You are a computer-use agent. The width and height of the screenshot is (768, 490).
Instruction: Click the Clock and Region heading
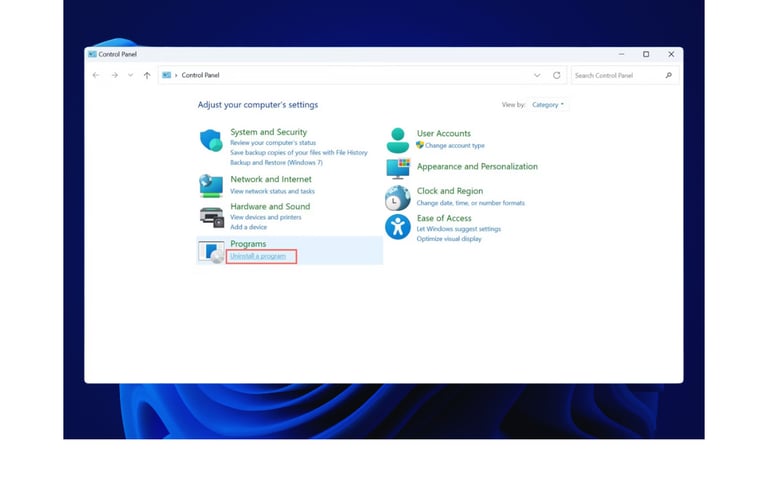click(x=450, y=191)
